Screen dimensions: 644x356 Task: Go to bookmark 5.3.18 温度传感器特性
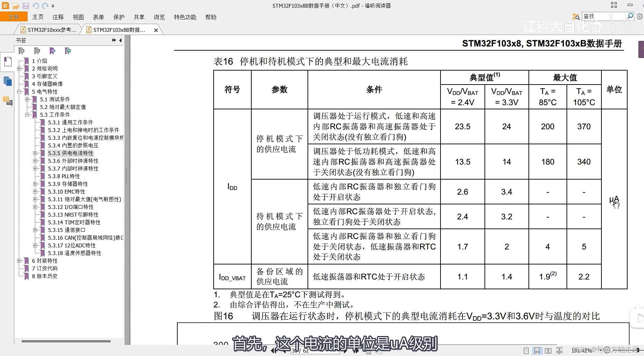75,253
